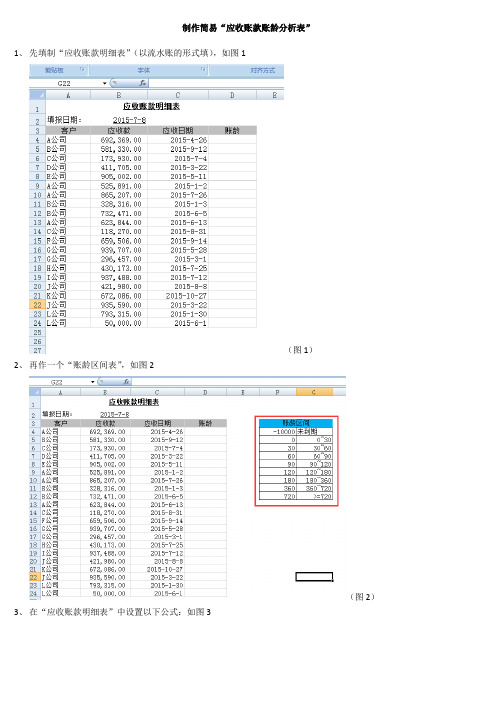
Task: Click cell 692,369.00 in figure 2
Action: click(107, 432)
